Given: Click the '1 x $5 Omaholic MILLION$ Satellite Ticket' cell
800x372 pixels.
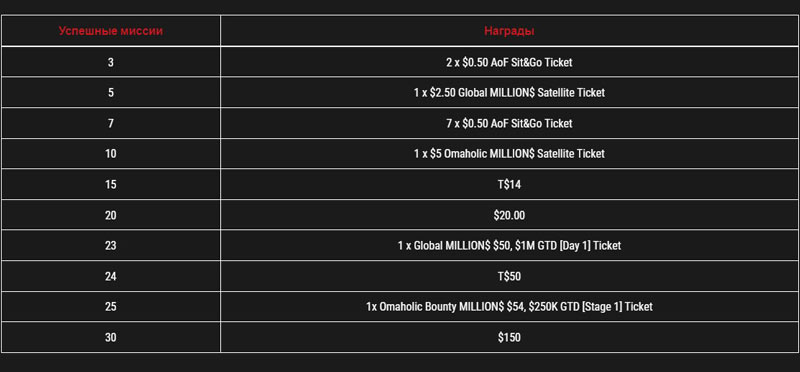Looking at the screenshot, I should point(509,154).
